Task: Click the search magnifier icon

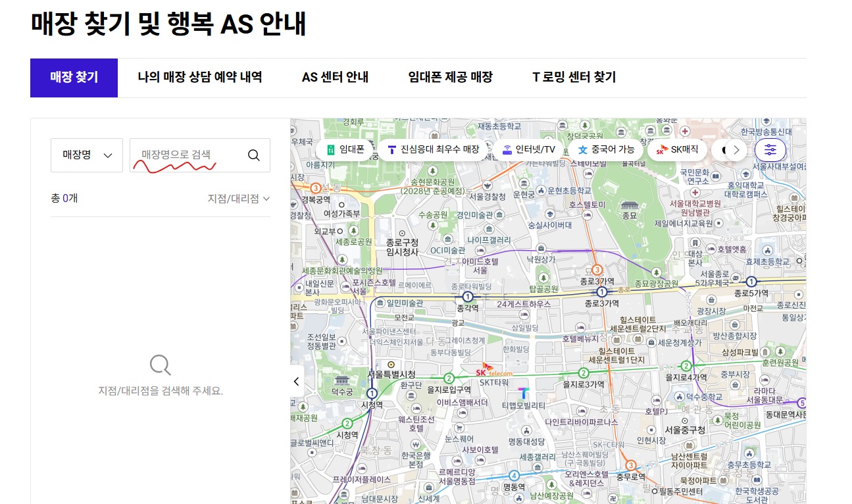Action: click(x=253, y=155)
